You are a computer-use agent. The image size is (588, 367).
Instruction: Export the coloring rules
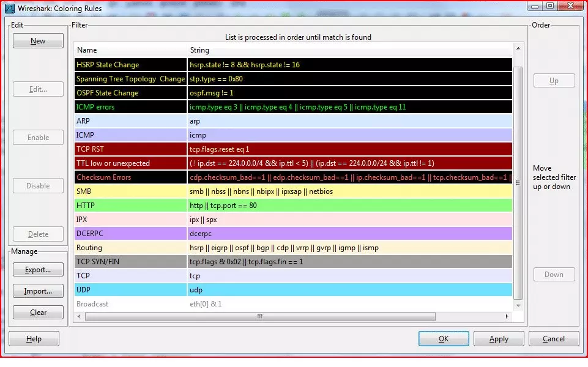(x=37, y=269)
